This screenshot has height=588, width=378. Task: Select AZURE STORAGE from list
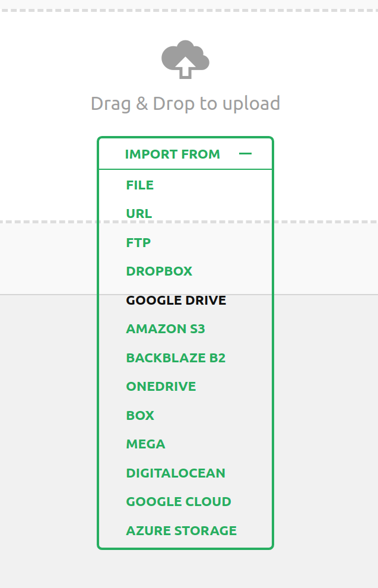[x=181, y=531]
